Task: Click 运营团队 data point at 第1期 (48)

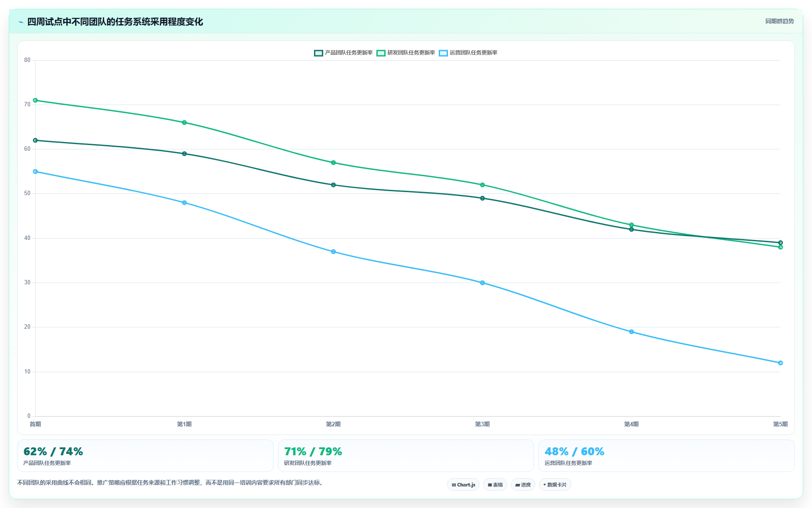Action: pos(184,203)
